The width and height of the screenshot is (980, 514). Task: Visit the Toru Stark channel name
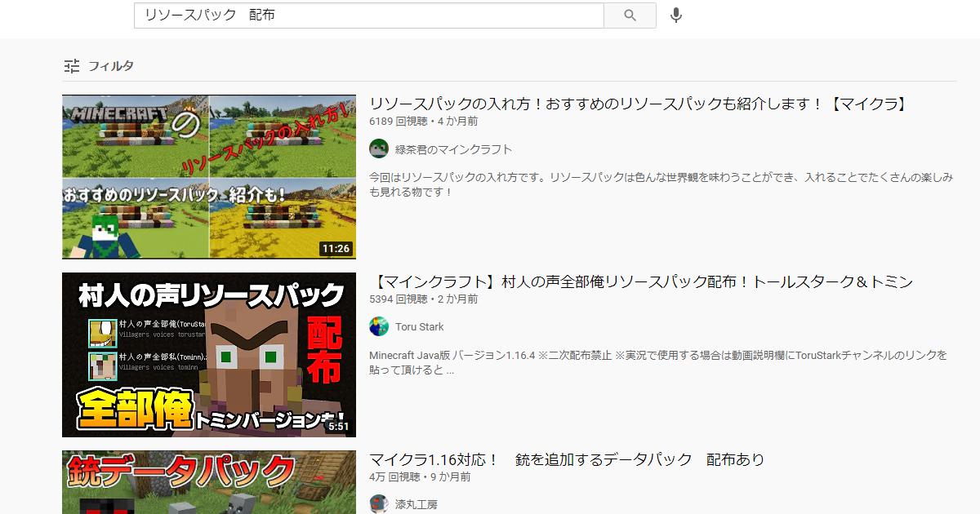tap(420, 327)
